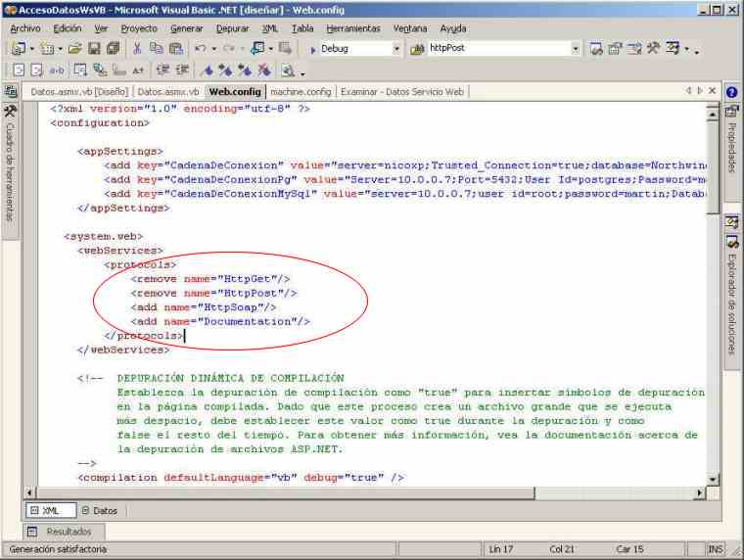Click the Open File folder icon

point(74,48)
